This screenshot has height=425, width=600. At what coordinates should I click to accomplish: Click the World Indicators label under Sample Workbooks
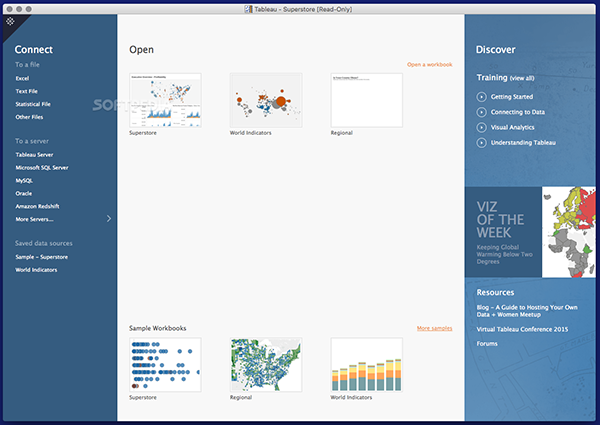coord(351,397)
